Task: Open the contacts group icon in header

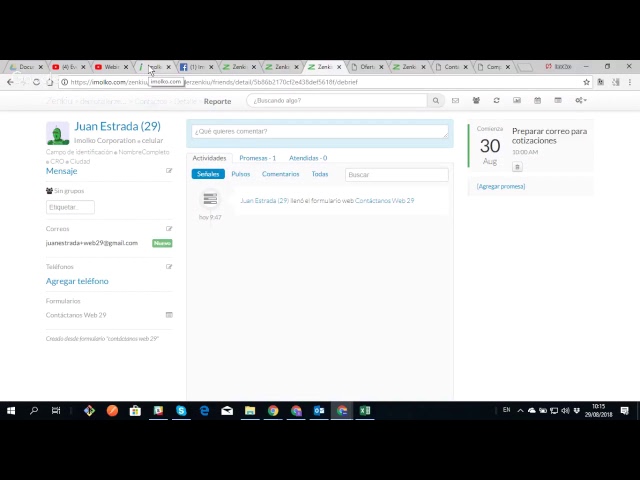Action: pos(476,100)
